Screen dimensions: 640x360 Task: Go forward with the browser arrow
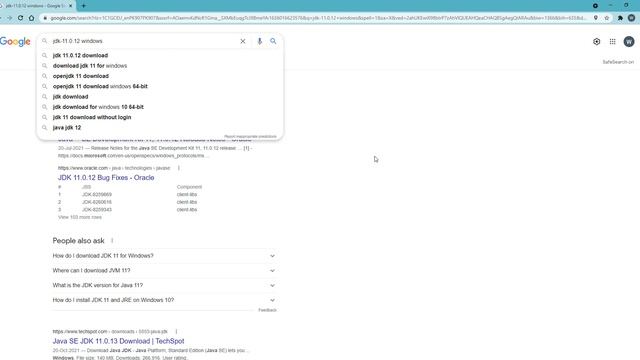pyautogui.click(x=9, y=18)
